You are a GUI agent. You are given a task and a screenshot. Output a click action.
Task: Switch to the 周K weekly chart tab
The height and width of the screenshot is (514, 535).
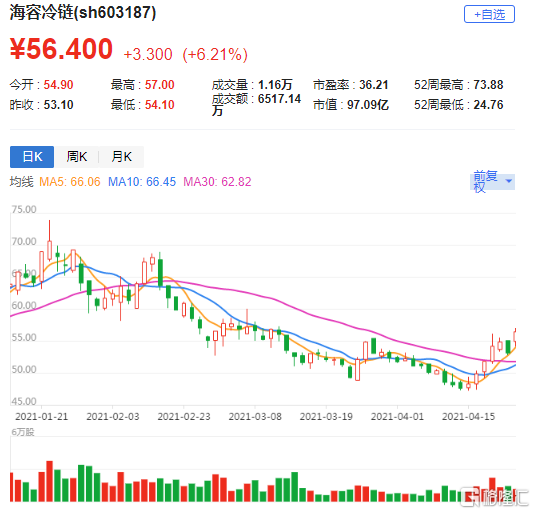click(77, 157)
